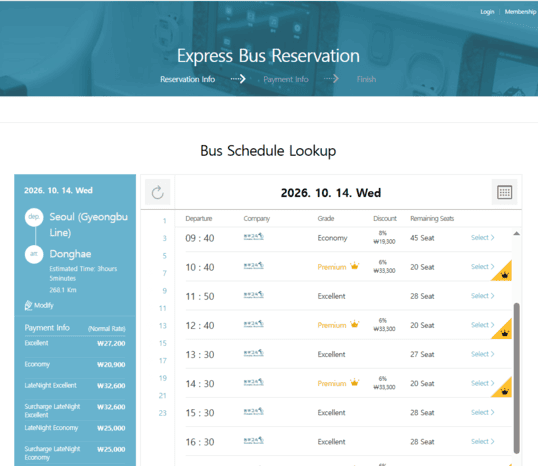The width and height of the screenshot is (538, 466).
Task: Click Seoul (Gyeongbu Line) departure terminal
Action: pos(89,224)
